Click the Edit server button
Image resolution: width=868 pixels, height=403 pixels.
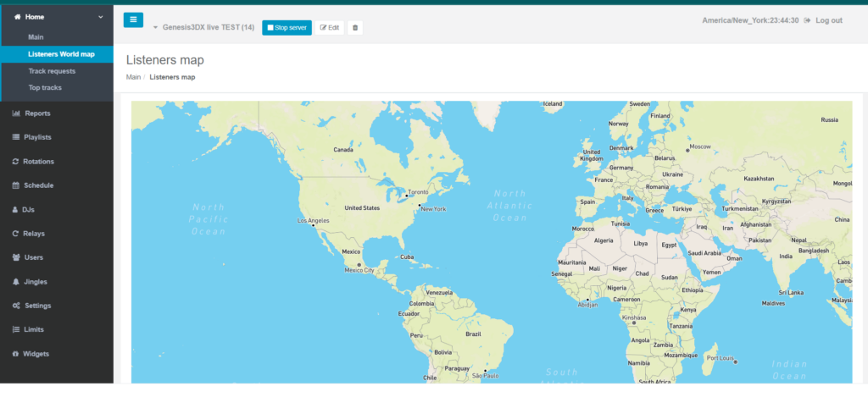click(x=329, y=28)
